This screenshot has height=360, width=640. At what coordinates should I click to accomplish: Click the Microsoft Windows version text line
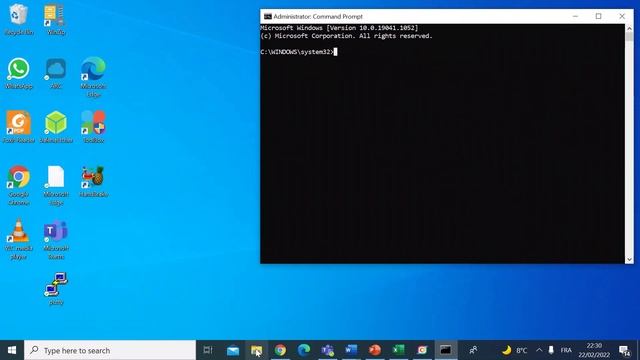339,28
